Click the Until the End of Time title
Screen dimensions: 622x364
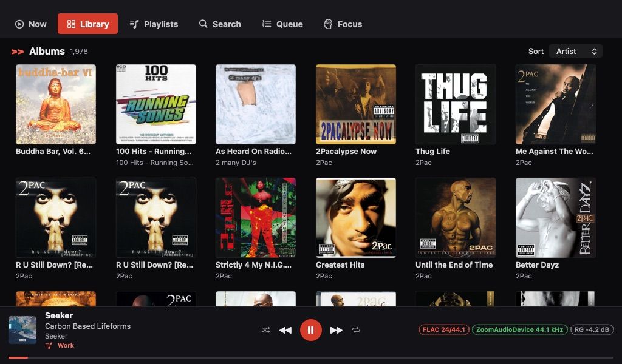(x=454, y=265)
